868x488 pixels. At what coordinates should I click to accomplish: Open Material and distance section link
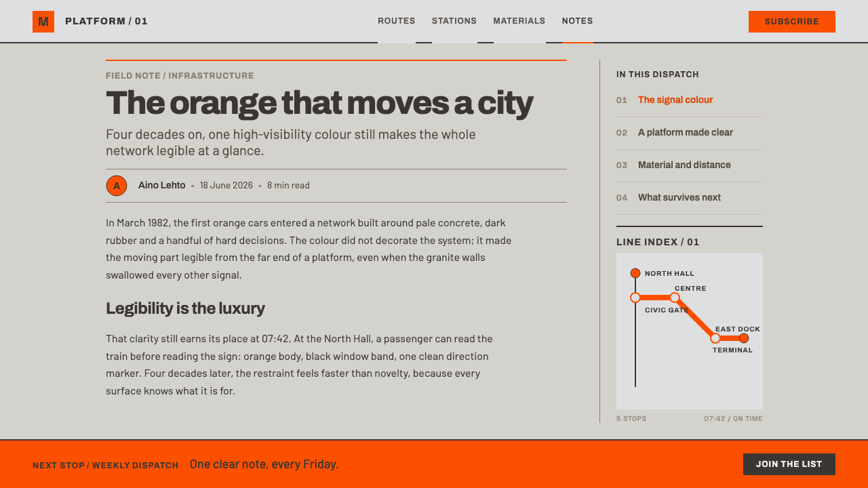point(684,165)
